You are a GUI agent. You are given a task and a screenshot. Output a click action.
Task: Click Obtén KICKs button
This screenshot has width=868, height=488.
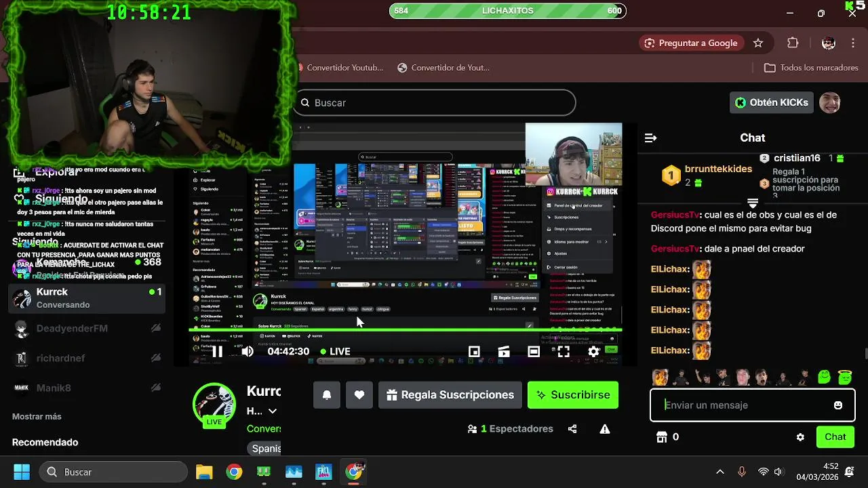(772, 102)
